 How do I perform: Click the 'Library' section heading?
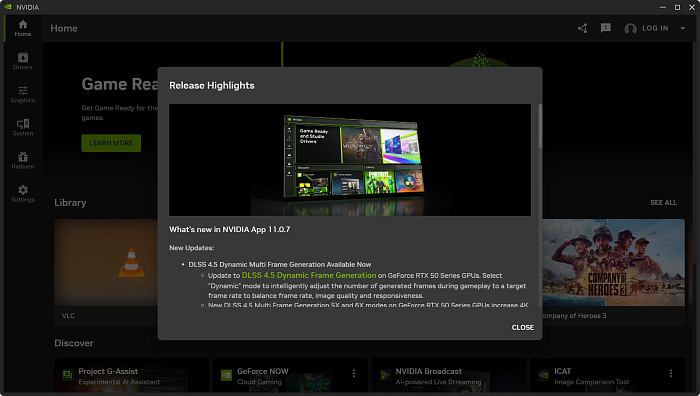(70, 202)
